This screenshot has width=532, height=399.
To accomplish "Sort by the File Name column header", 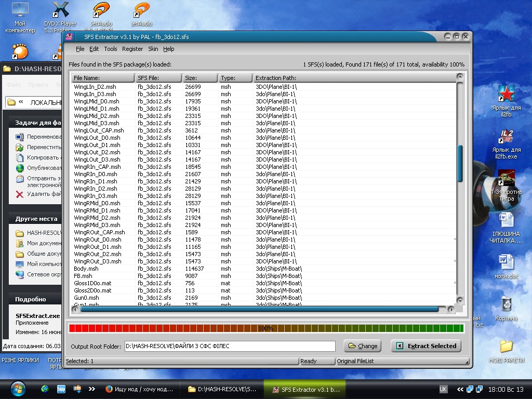I will click(x=103, y=78).
